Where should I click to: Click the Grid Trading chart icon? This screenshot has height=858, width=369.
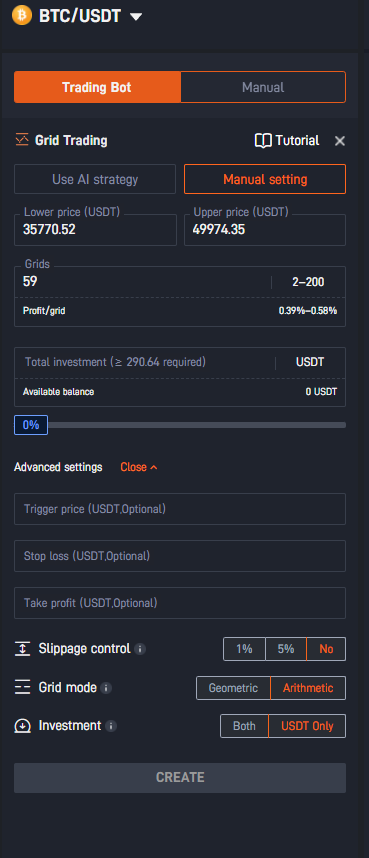(x=22, y=140)
